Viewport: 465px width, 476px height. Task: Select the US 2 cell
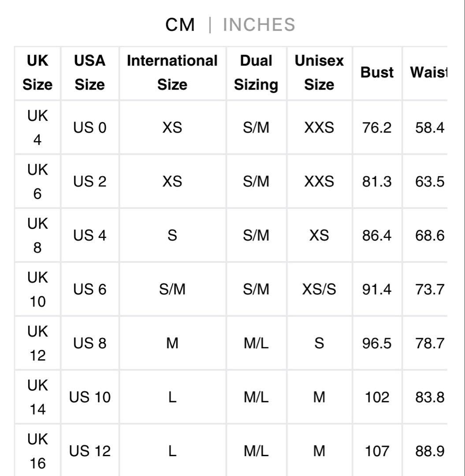point(90,182)
